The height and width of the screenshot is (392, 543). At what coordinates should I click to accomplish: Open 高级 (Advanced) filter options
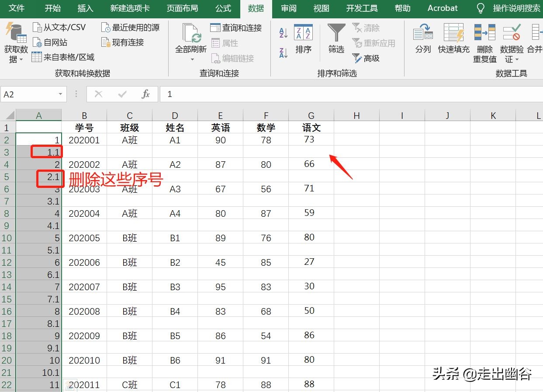(366, 58)
